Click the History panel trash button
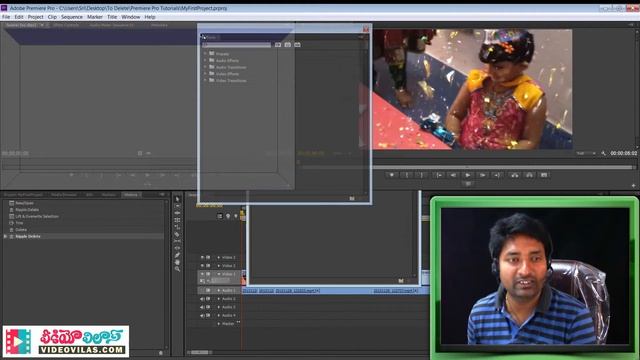Image resolution: width=640 pixels, height=360 pixels. (x=161, y=353)
